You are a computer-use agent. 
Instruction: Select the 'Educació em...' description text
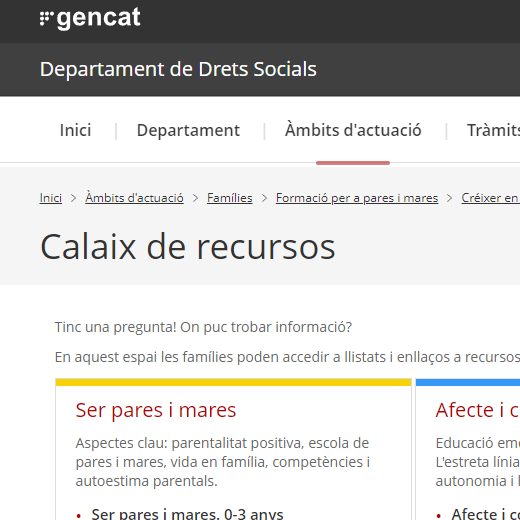[478, 462]
